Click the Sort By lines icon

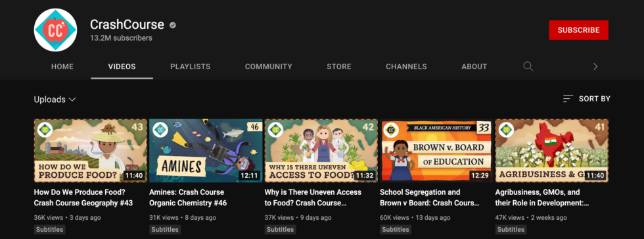[x=568, y=99]
